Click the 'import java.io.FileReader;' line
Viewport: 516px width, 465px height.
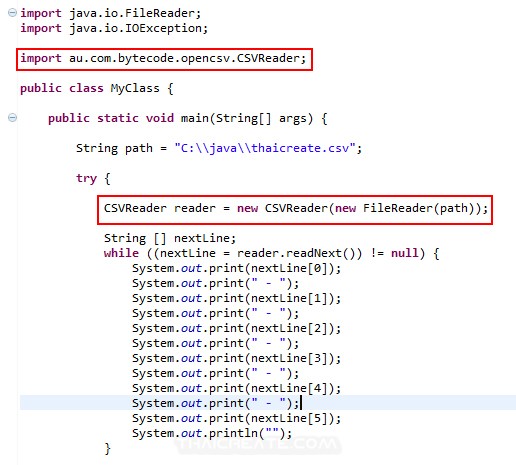[111, 13]
